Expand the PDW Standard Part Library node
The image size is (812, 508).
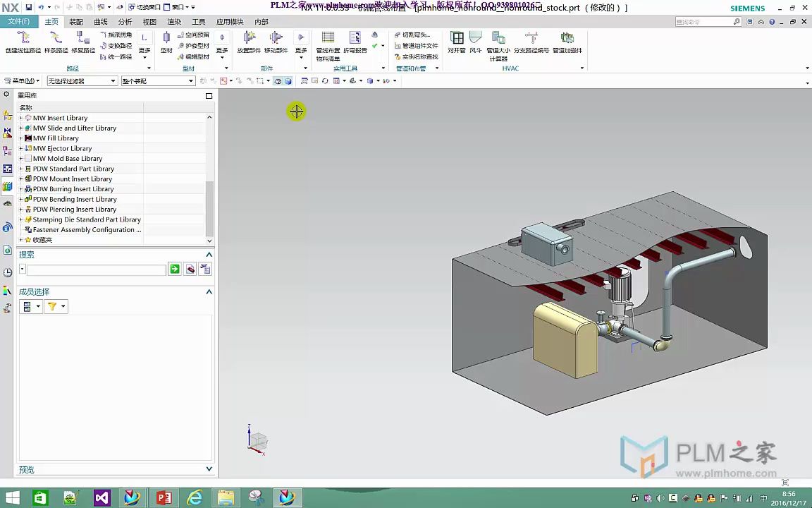coord(20,169)
